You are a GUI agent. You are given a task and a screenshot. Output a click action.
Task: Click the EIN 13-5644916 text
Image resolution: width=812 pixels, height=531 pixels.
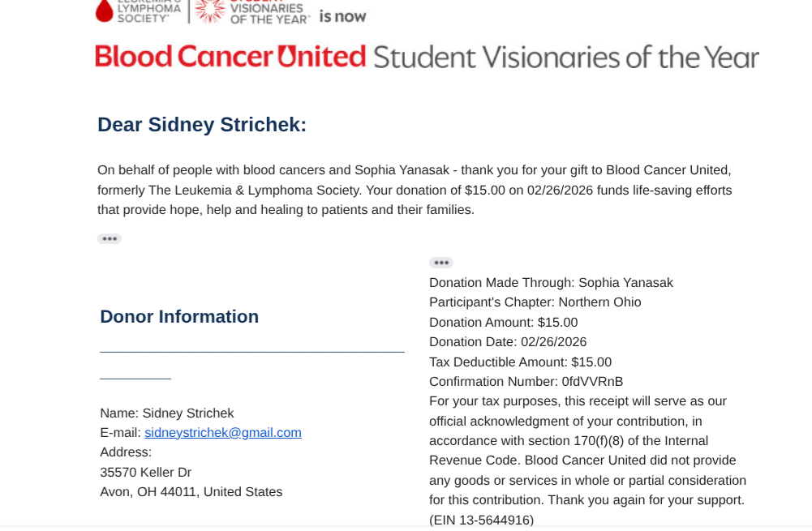coord(481,520)
